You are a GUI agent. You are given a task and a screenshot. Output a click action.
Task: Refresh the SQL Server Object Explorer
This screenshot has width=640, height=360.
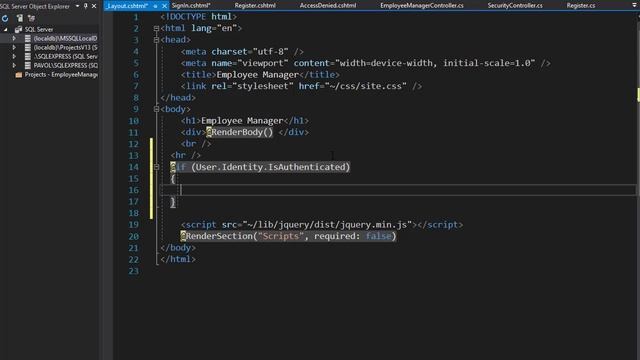(5, 18)
